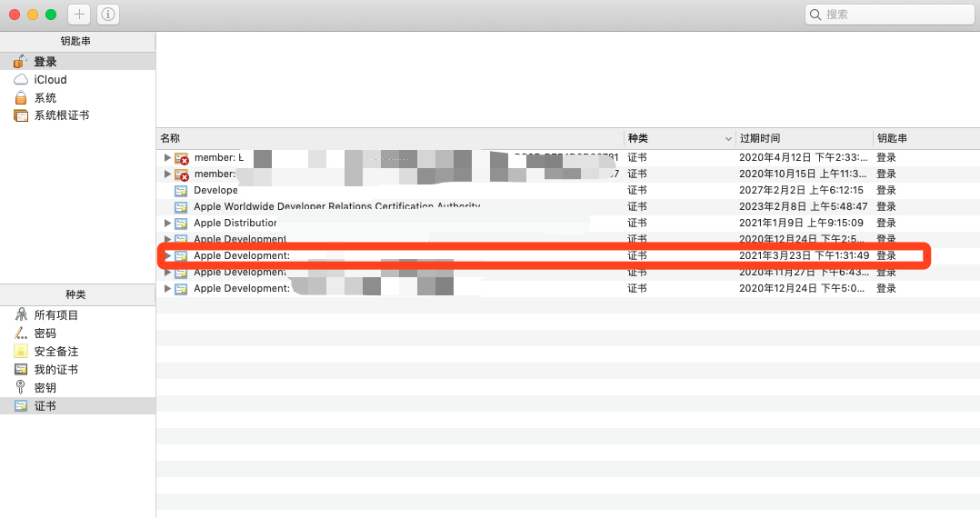
Task: Show the 安全备注 category
Action: 77,351
